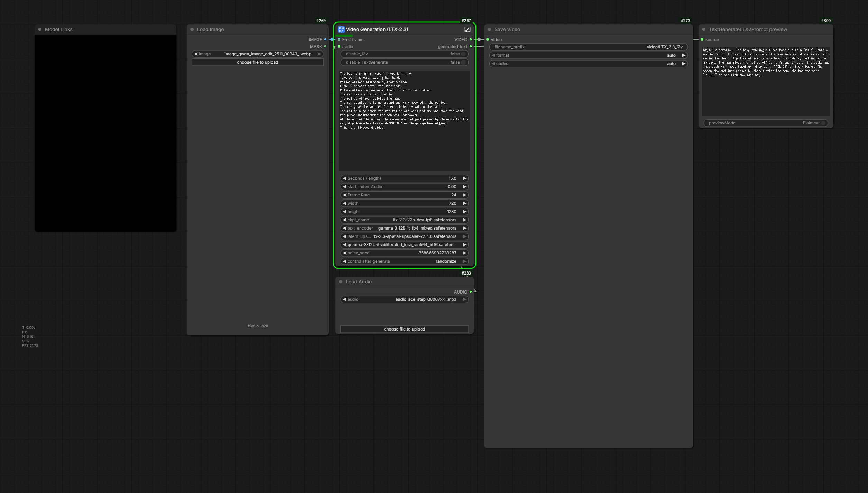
Task: Select next gemma lora with its right arrow
Action: pyautogui.click(x=464, y=245)
